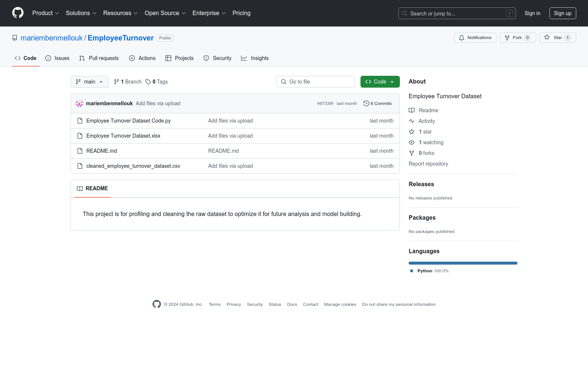Open the Employee Turnover Dataset Code.py file
This screenshot has width=588, height=368.
point(129,121)
